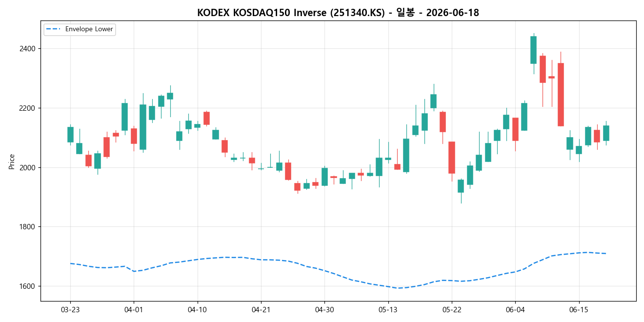Click the 2200 y-axis tick label
This screenshot has height=322, width=644.
click(x=28, y=108)
